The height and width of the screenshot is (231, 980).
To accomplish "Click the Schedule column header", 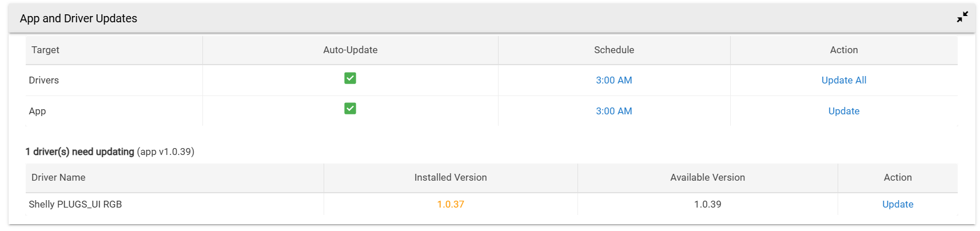I will click(614, 50).
